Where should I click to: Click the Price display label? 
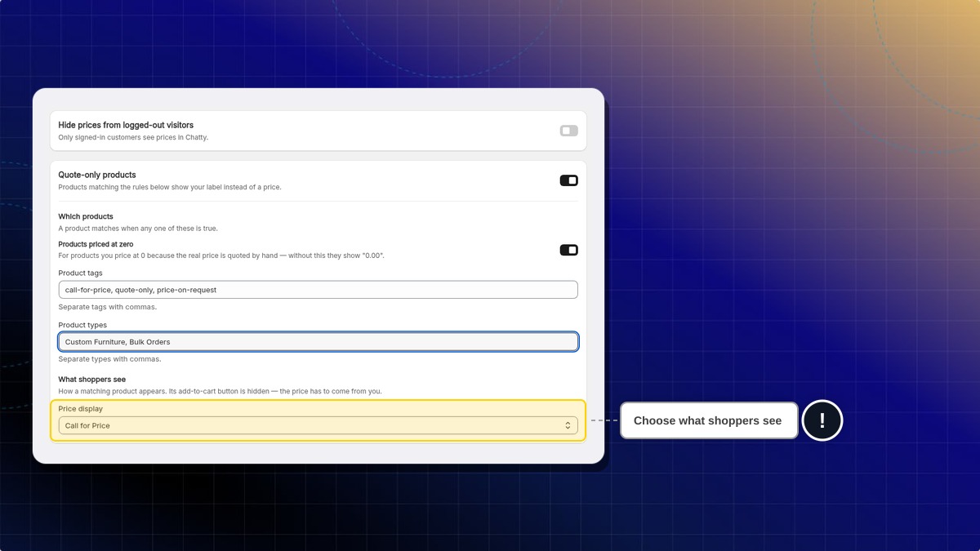point(81,408)
